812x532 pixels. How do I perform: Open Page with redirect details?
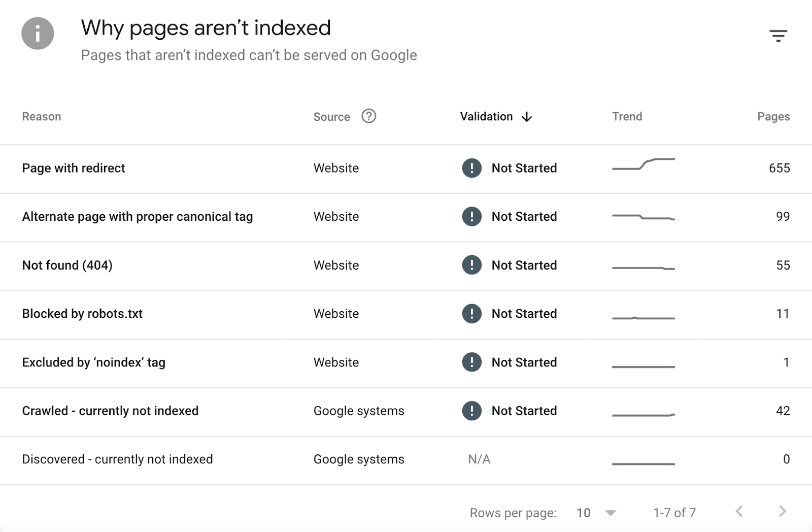point(74,168)
